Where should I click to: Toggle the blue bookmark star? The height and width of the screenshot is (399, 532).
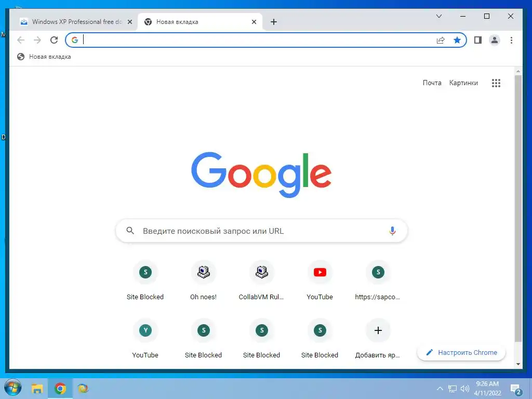(x=457, y=40)
